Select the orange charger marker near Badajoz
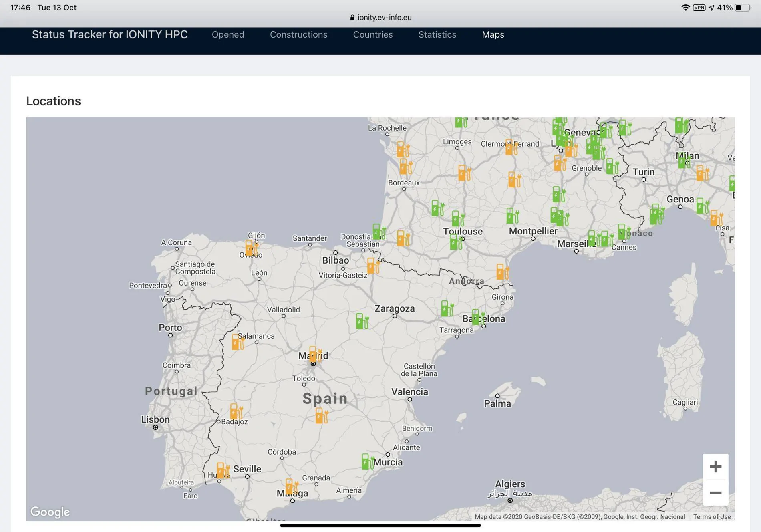761x532 pixels. 236,411
